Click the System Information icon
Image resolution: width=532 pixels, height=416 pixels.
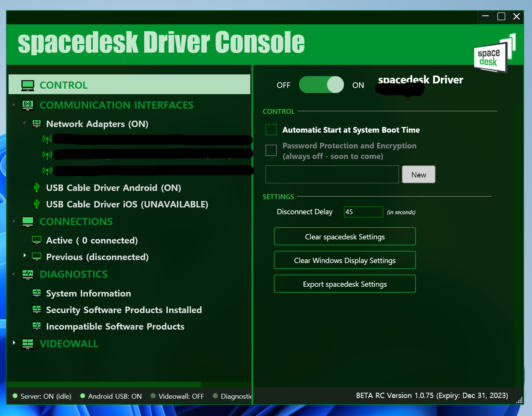36,292
